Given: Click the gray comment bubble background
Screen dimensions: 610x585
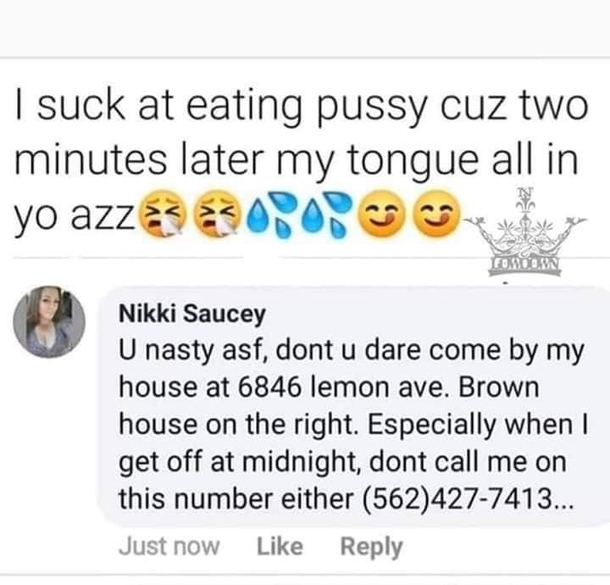Looking at the screenshot, I should [353, 406].
